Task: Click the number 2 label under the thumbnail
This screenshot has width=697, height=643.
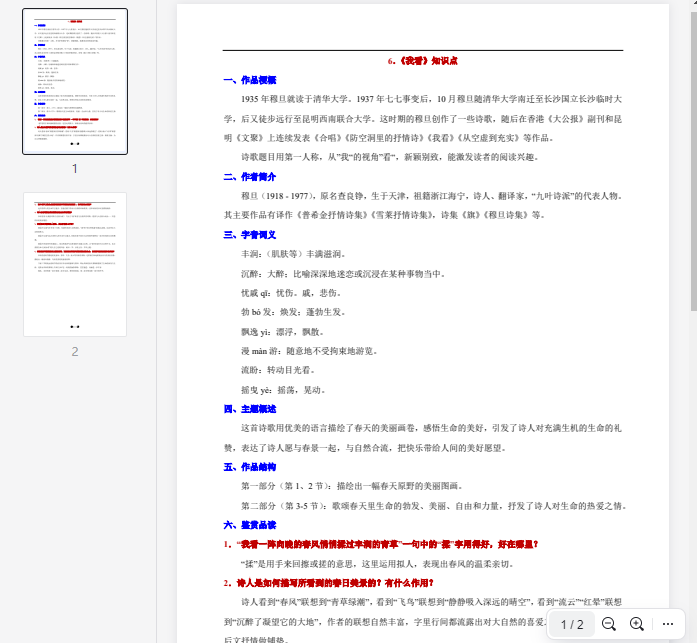Action: click(74, 351)
